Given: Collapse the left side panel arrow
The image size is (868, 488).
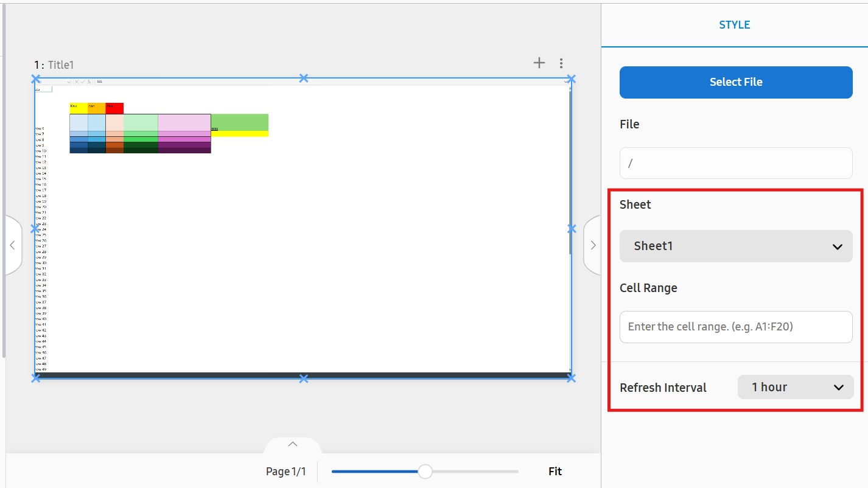Looking at the screenshot, I should pos(13,245).
